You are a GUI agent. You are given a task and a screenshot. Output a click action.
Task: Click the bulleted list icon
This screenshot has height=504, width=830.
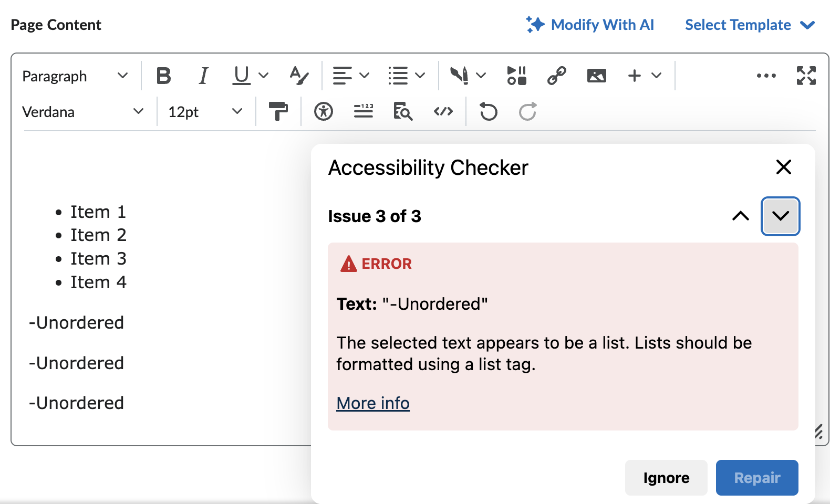pyautogui.click(x=398, y=76)
